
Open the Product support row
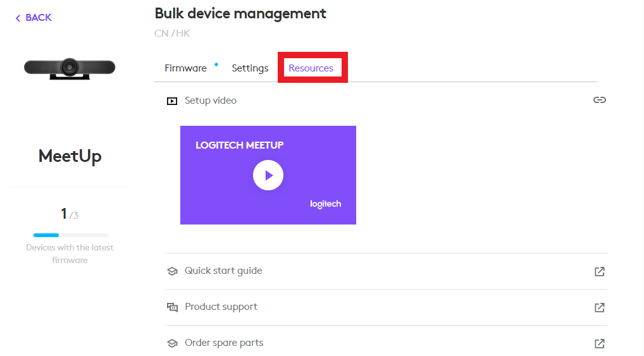pyautogui.click(x=386, y=307)
